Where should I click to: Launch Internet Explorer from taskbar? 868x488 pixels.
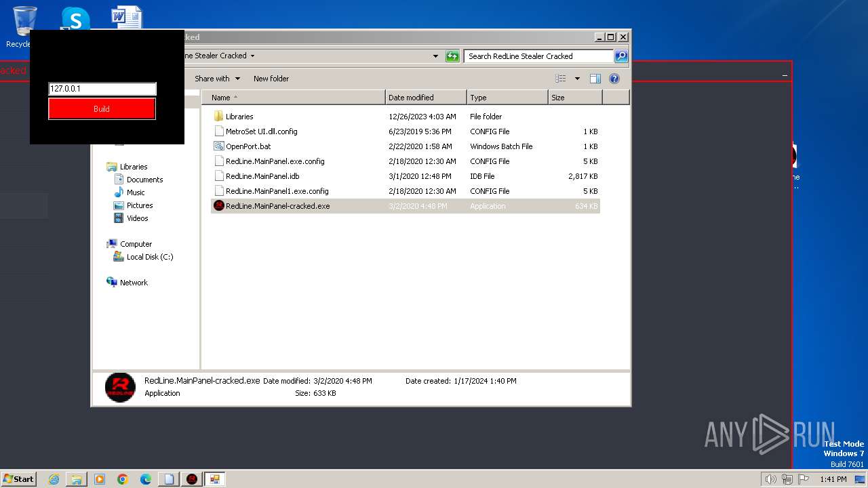tap(54, 479)
